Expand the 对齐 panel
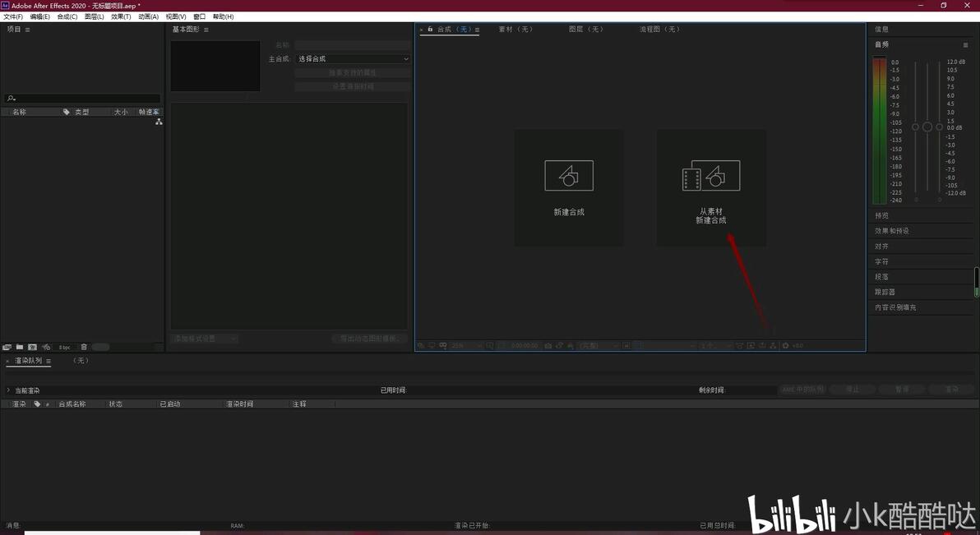The height and width of the screenshot is (535, 980). pyautogui.click(x=882, y=247)
